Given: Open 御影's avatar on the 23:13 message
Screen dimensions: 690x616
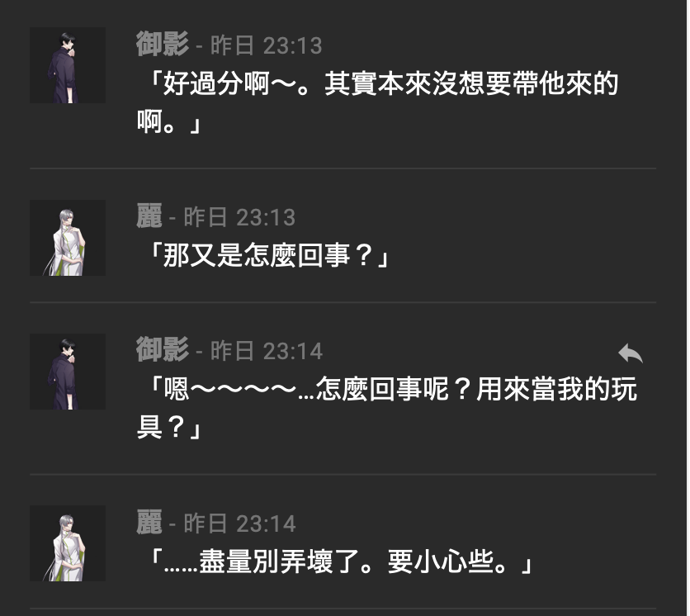Looking at the screenshot, I should pyautogui.click(x=68, y=65).
